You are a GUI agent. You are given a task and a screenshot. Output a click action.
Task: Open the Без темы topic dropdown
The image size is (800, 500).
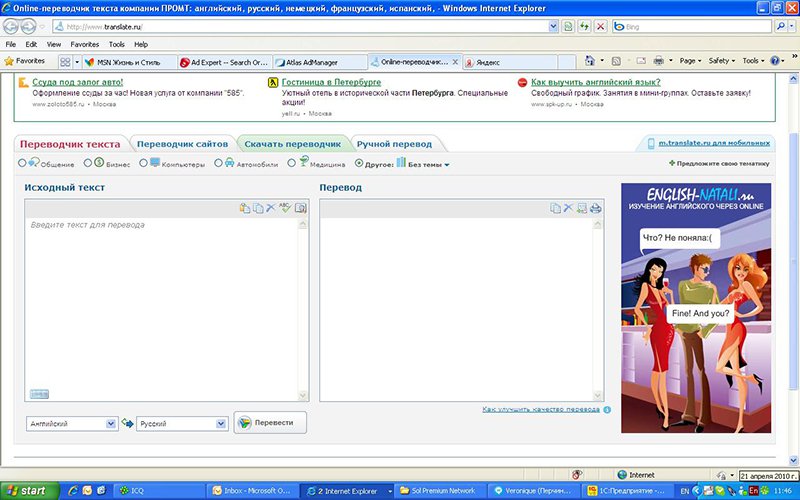[429, 165]
